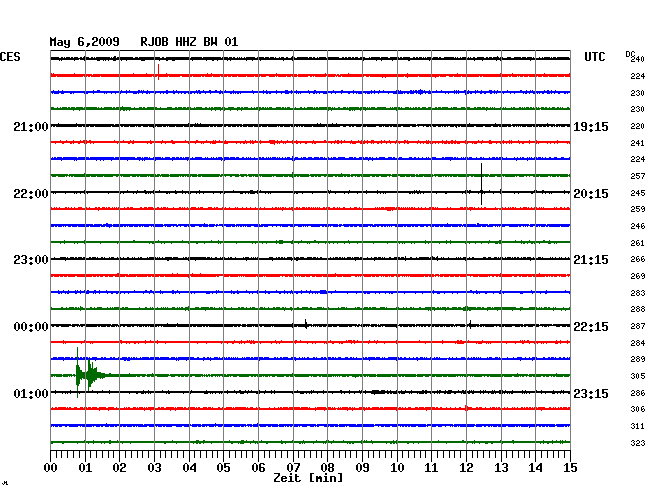Click the DC offset value "287"
This screenshot has height=494, width=650.
click(x=638, y=326)
